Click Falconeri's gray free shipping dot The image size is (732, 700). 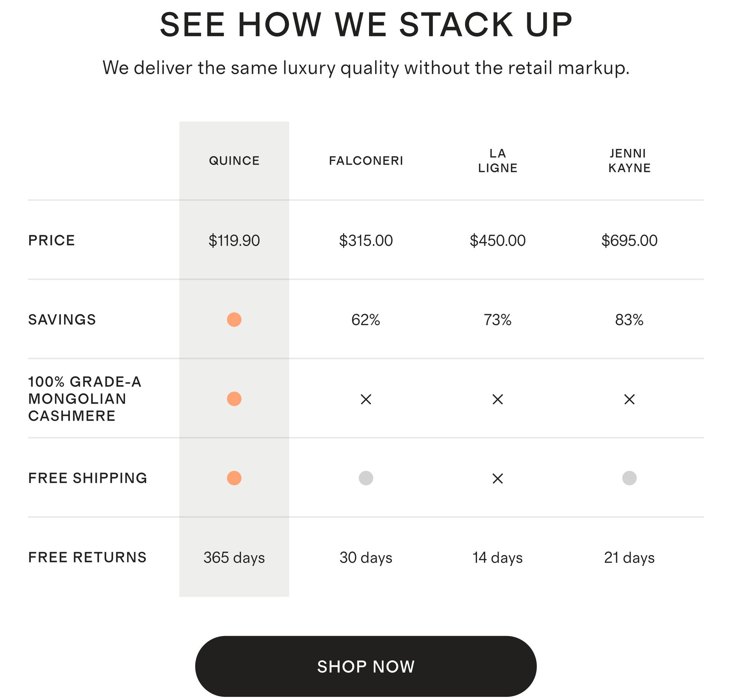pyautogui.click(x=366, y=478)
